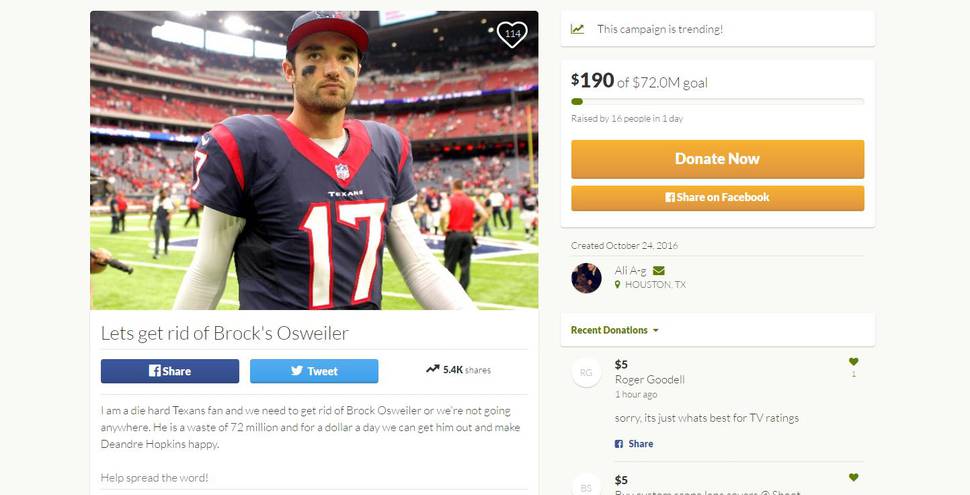Click the BS donor avatar circle
This screenshot has height=495, width=970.
click(586, 486)
